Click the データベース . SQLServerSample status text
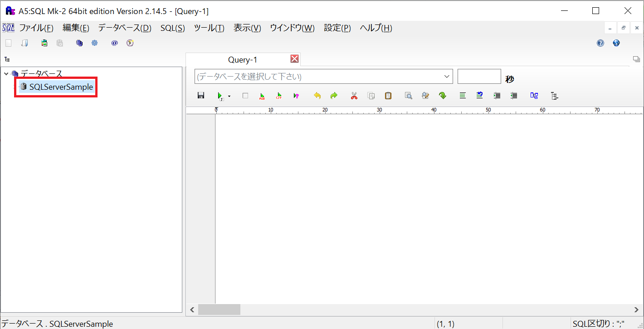The image size is (644, 329). (x=58, y=324)
